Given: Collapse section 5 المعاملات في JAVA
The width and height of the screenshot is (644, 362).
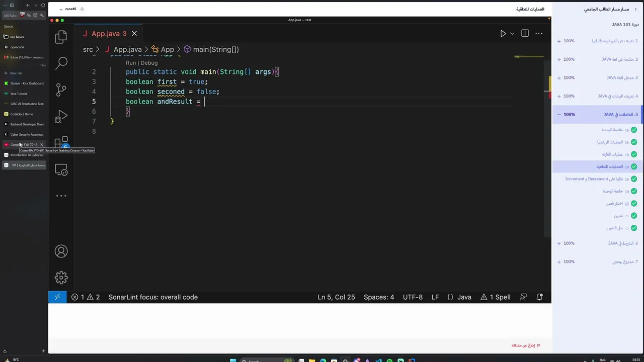Looking at the screenshot, I should [559, 115].
